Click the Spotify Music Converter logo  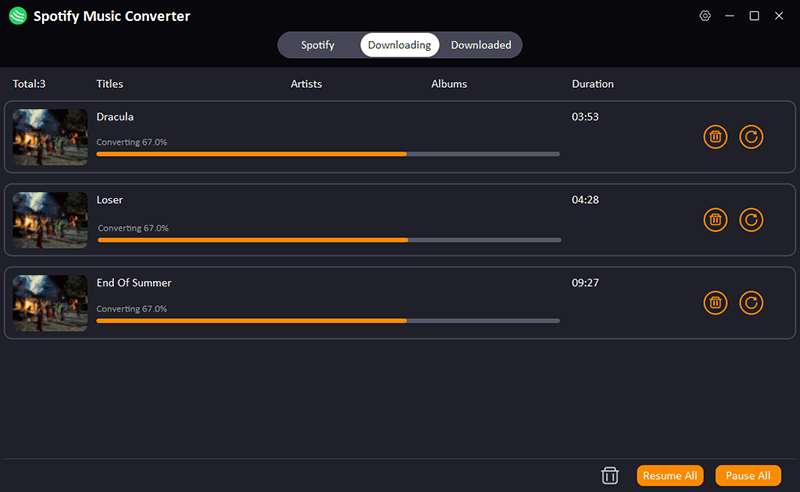coord(18,16)
